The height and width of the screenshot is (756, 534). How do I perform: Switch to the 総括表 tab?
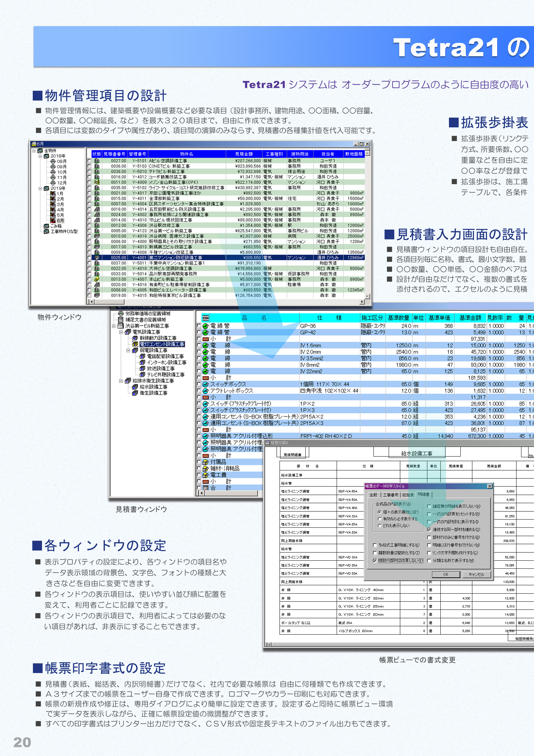[408, 495]
